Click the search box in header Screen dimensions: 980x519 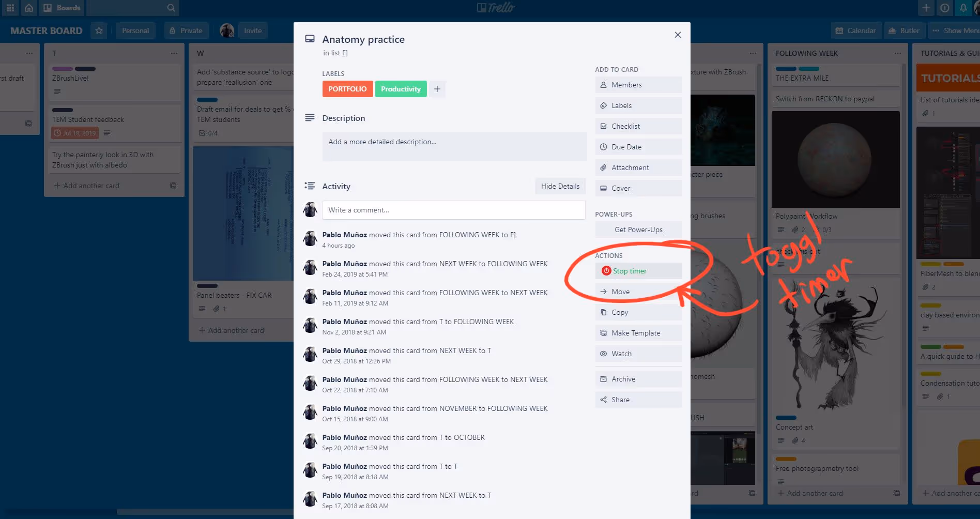click(132, 8)
